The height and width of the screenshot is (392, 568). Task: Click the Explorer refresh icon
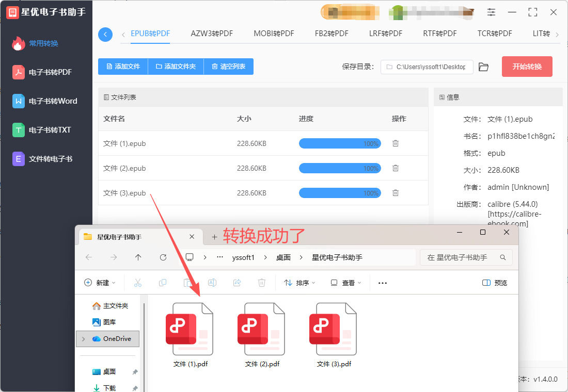(163, 257)
